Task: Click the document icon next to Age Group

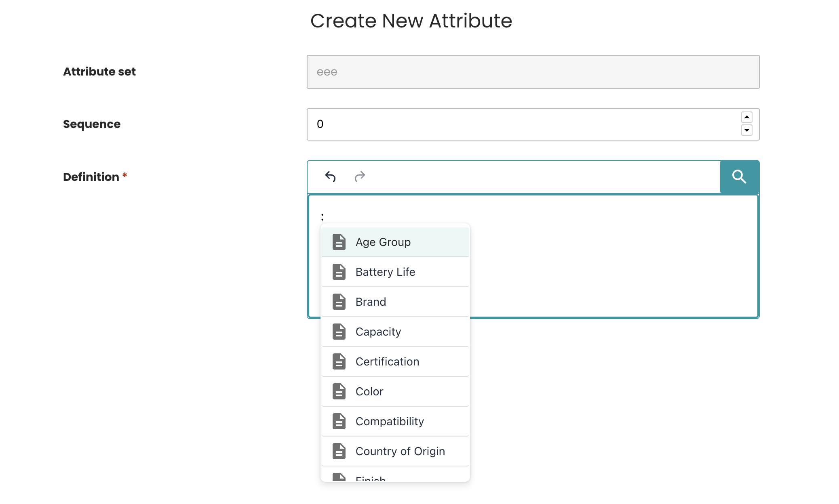Action: [339, 241]
